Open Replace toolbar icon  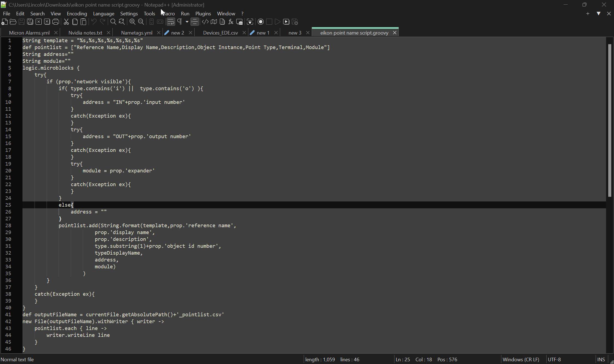[x=122, y=22]
